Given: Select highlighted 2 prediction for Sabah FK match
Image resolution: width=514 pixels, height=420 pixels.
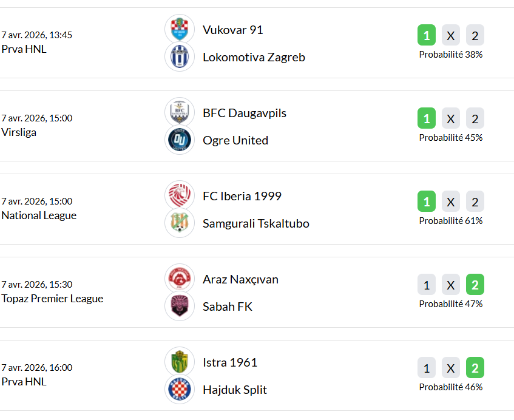Looking at the screenshot, I should point(475,285).
